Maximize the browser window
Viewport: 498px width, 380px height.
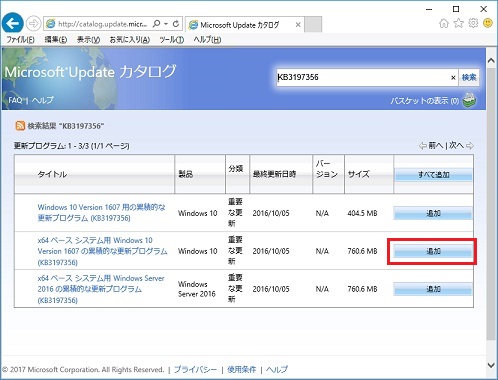456,9
